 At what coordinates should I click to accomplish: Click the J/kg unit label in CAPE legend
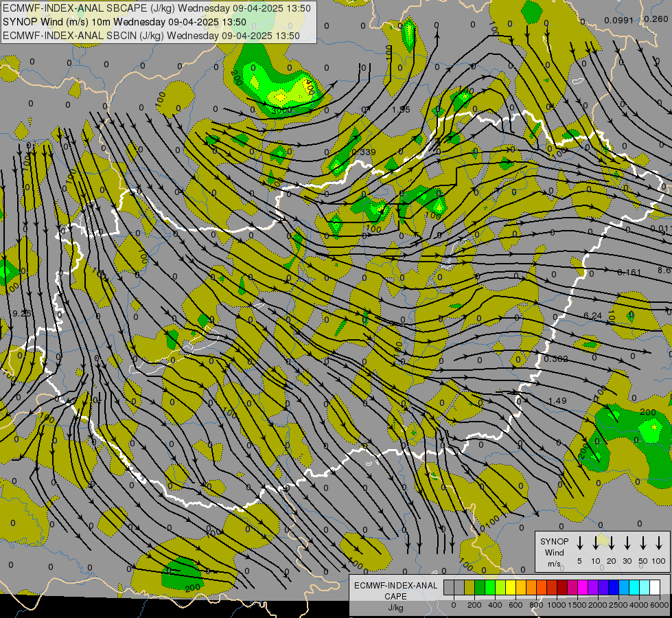(395, 608)
